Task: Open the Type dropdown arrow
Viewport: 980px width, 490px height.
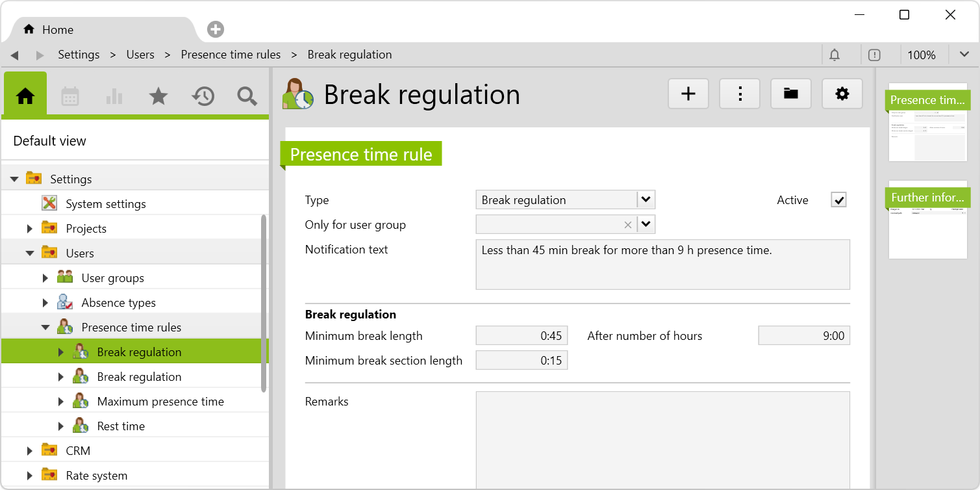Action: 646,200
